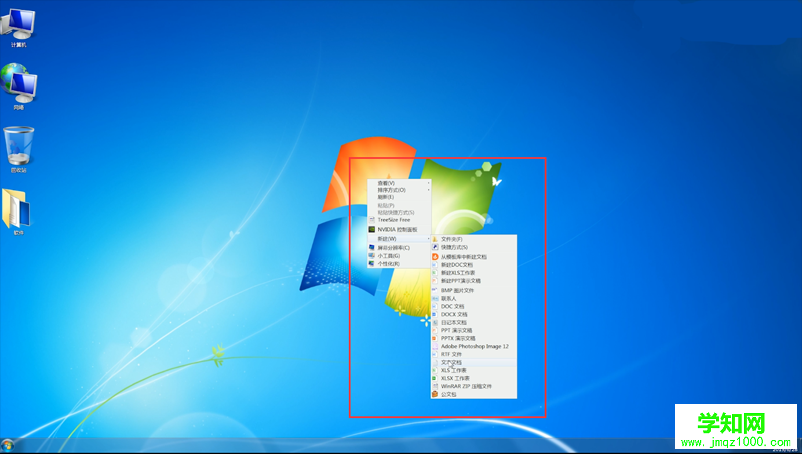Select 新建XLS工作表 in the submenu
Viewport: 802px width, 454px height.
click(474, 273)
